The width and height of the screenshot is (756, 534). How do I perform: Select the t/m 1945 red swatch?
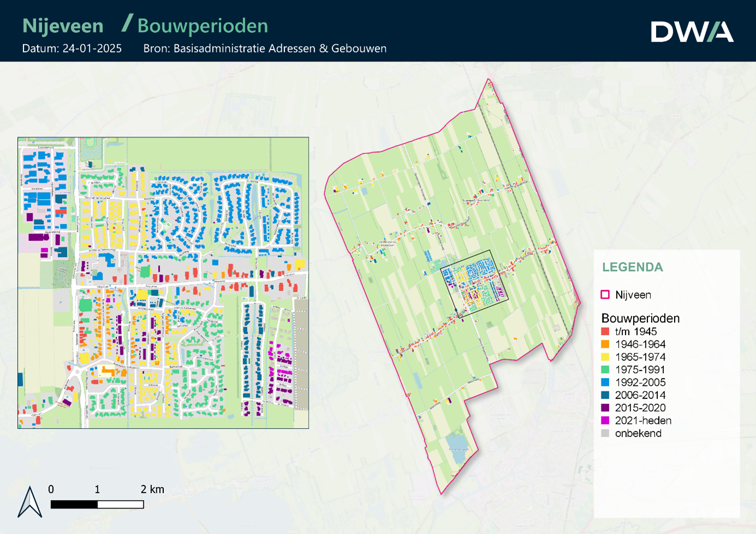tap(605, 332)
